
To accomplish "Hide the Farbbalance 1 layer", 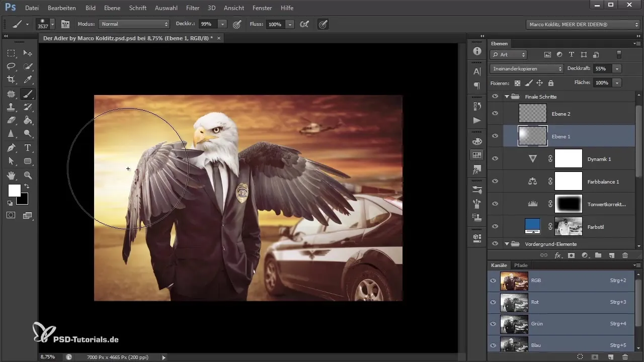I will click(495, 181).
